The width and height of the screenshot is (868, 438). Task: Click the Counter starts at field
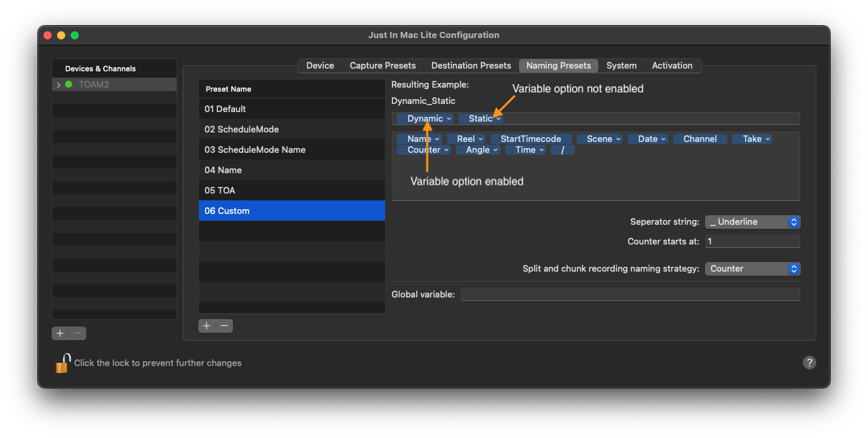point(753,242)
